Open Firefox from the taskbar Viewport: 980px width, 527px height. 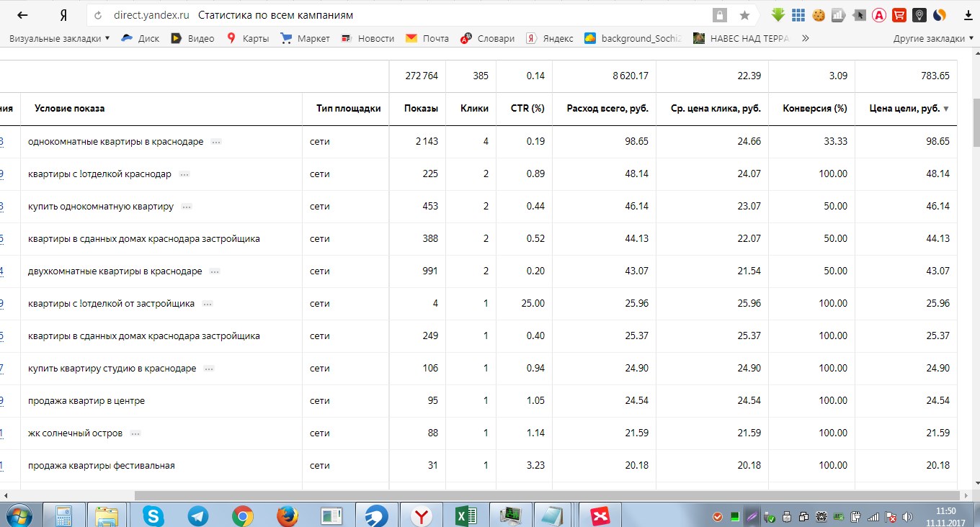[x=288, y=515]
